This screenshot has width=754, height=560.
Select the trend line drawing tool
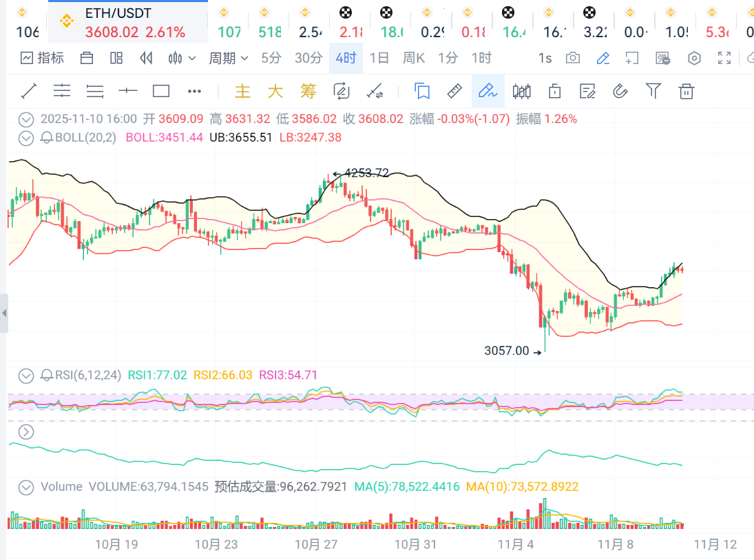pos(29,91)
